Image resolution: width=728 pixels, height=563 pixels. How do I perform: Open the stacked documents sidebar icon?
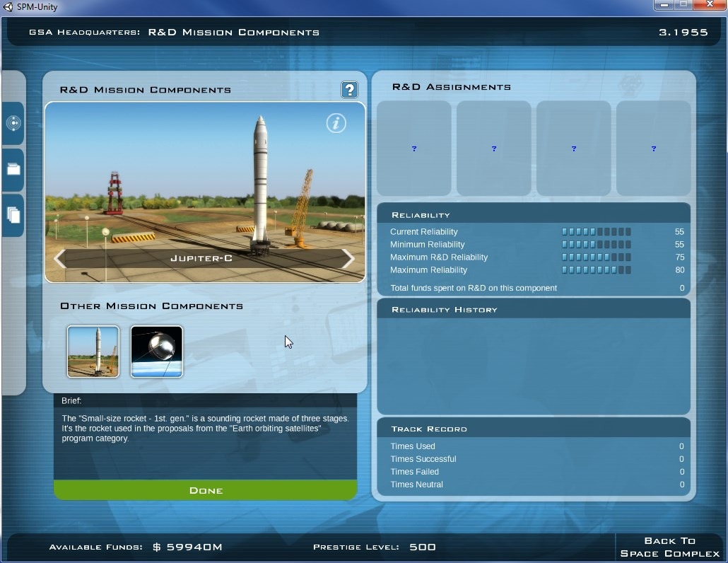tap(13, 214)
